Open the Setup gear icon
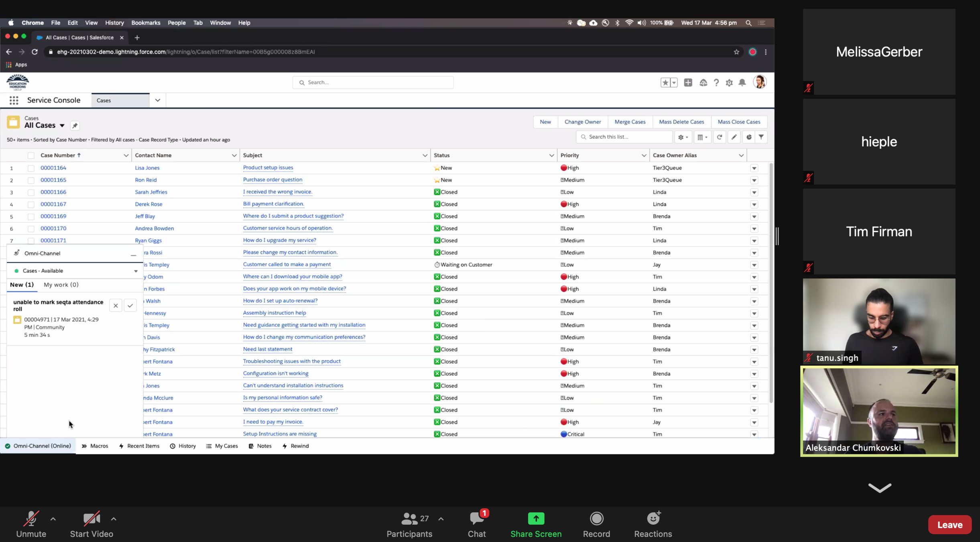 (x=729, y=83)
